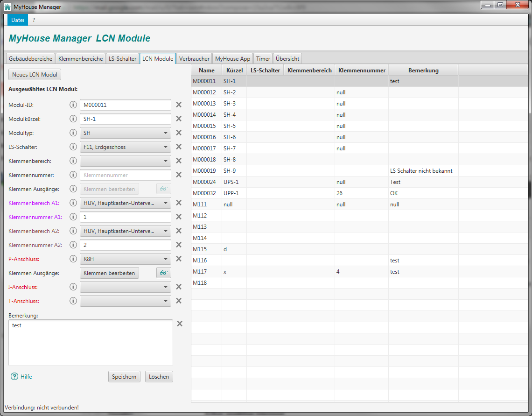Viewport: 532px width, 416px height.
Task: Open the P-Anschluss dropdown showing R8H
Action: pyautogui.click(x=125, y=259)
